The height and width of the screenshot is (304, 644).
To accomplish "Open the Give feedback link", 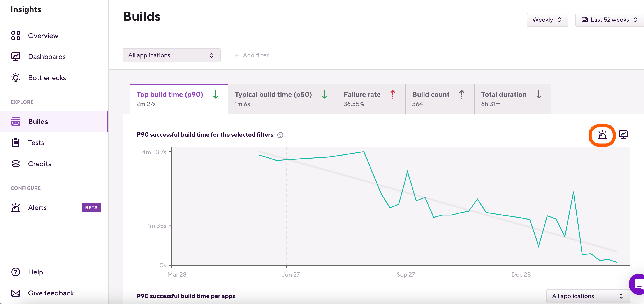I will 51,293.
